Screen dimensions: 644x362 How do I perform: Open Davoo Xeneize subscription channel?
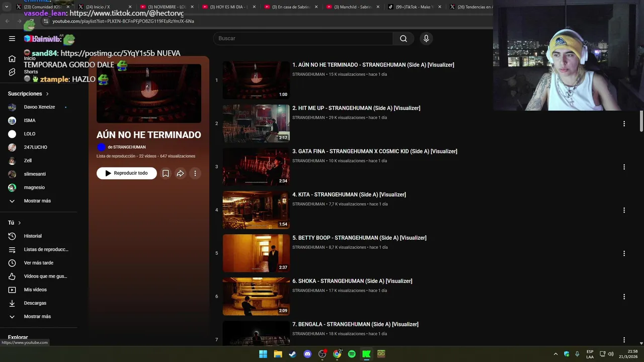tap(38, 107)
